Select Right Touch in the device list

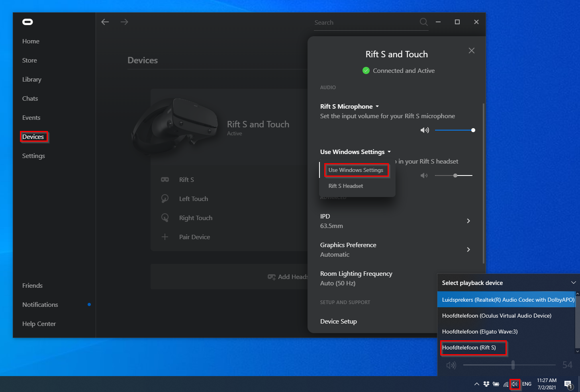tap(196, 218)
